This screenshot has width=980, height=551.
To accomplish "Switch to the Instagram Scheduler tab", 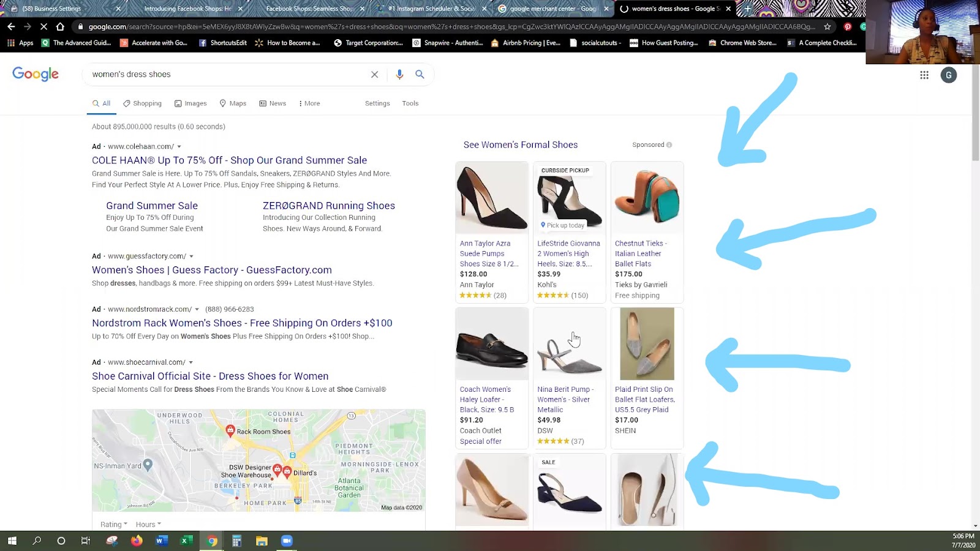I will [432, 9].
